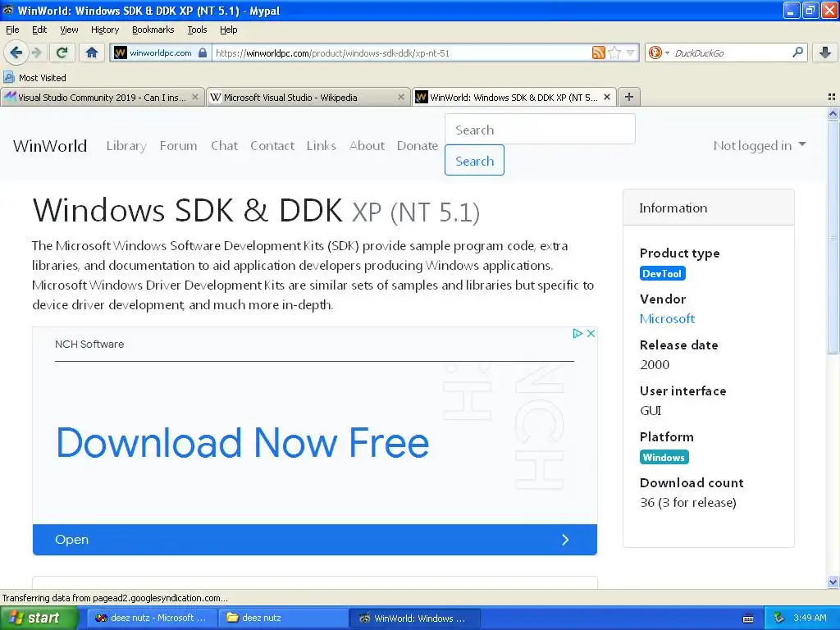Reload the page with the refresh icon

pos(62,52)
